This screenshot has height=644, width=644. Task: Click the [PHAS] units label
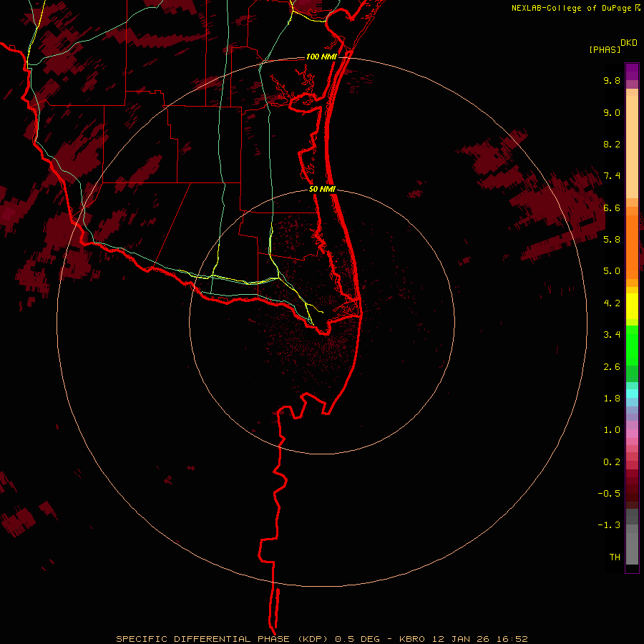point(605,49)
